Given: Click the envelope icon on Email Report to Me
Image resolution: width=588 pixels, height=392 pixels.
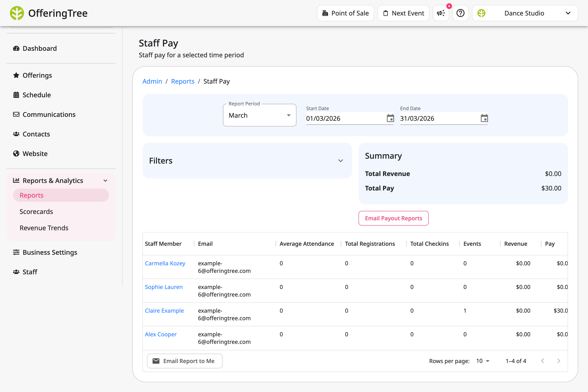Looking at the screenshot, I should pyautogui.click(x=156, y=361).
